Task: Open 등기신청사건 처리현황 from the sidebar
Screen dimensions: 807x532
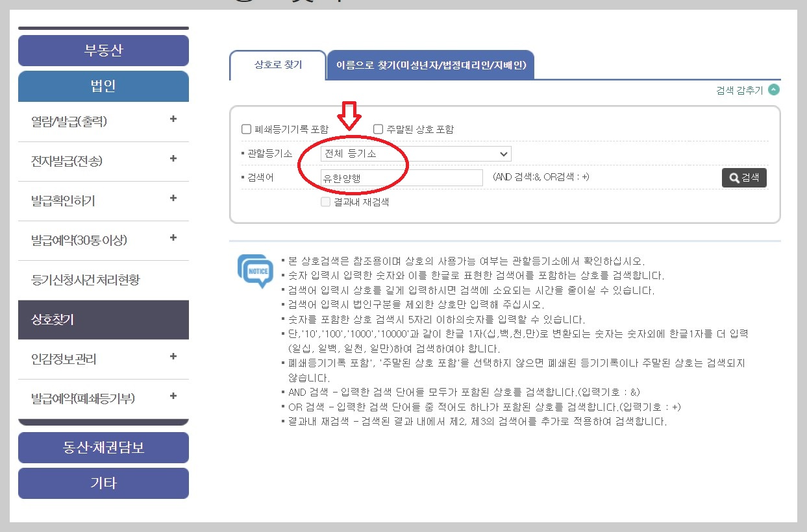Action: pyautogui.click(x=103, y=280)
